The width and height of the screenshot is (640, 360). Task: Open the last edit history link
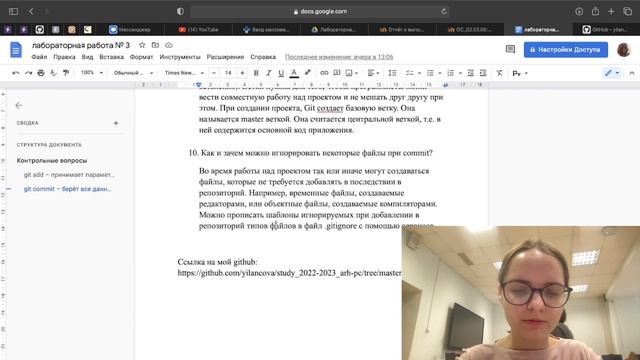[x=339, y=57]
